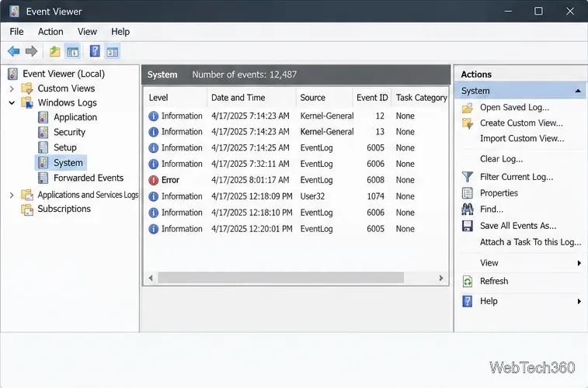588x388 pixels.
Task: Click the User32 source cell
Action: click(312, 196)
